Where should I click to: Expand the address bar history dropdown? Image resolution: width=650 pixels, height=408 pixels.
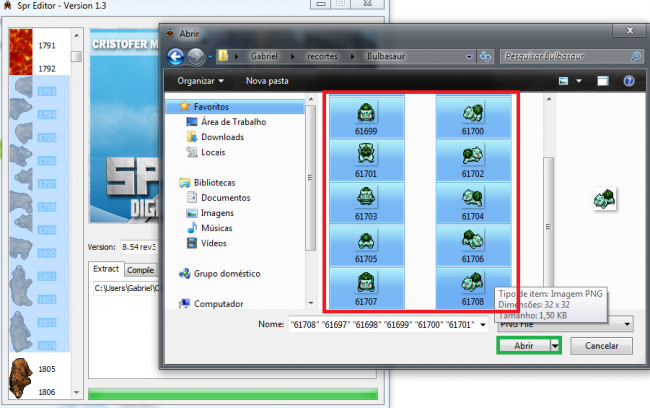click(x=469, y=56)
